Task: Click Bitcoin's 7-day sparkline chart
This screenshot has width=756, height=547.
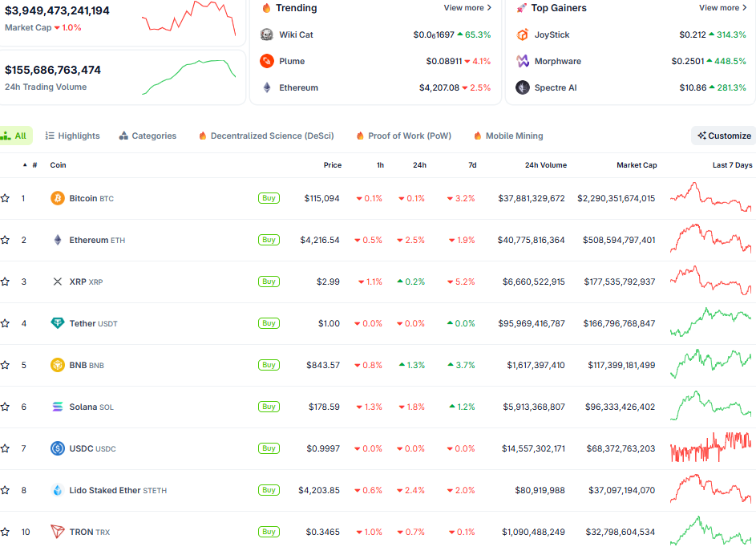Action: pos(710,197)
